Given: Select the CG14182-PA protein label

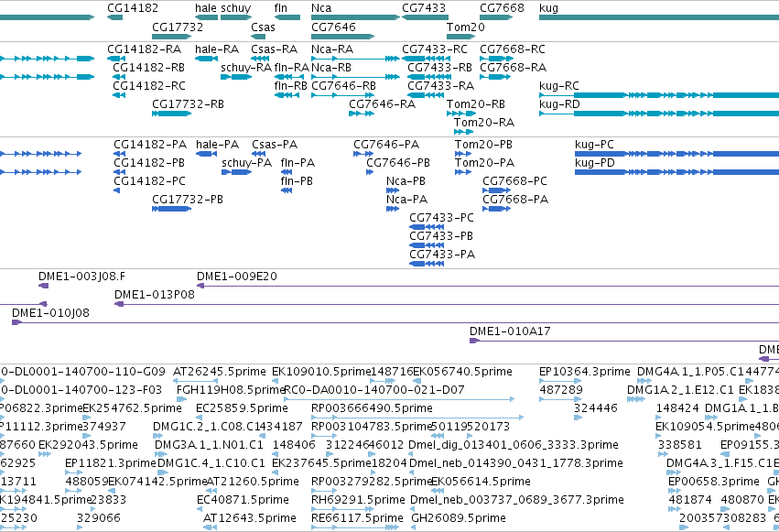Looking at the screenshot, I should (150, 145).
